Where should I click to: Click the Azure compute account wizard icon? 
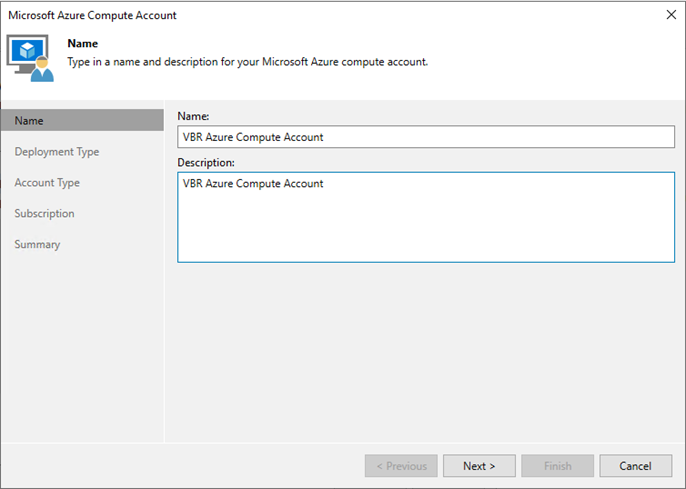(x=30, y=58)
